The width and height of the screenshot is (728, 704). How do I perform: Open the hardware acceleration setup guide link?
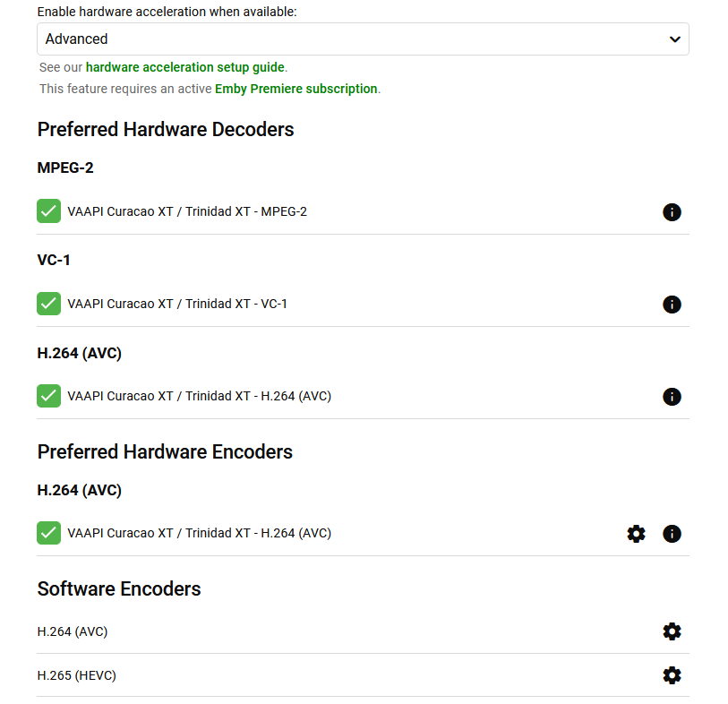pos(185,67)
